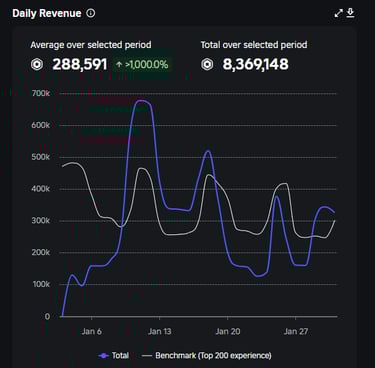The width and height of the screenshot is (375, 368).
Task: Select the Jan 13 axis label
Action: [x=159, y=331]
